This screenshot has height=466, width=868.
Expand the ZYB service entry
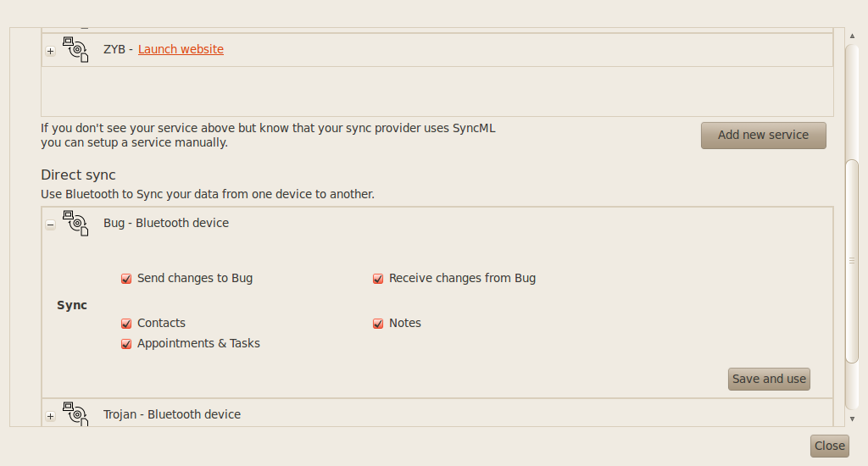coord(51,51)
